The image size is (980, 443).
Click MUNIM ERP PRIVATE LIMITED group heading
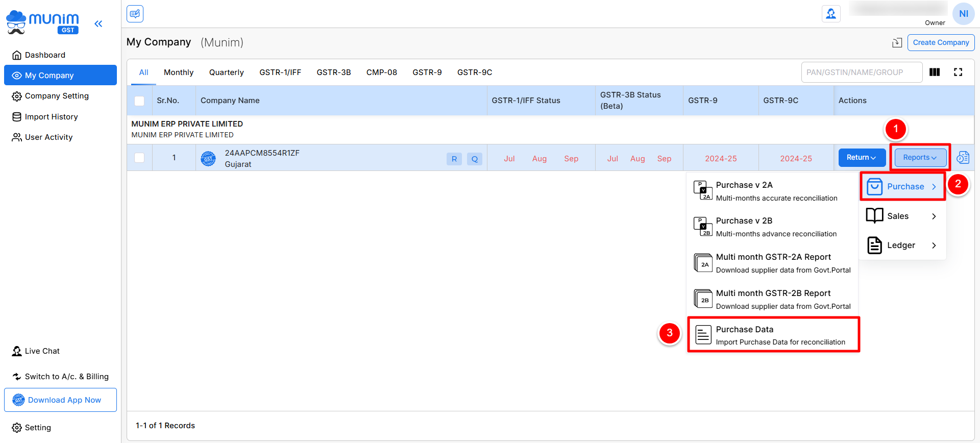(187, 124)
